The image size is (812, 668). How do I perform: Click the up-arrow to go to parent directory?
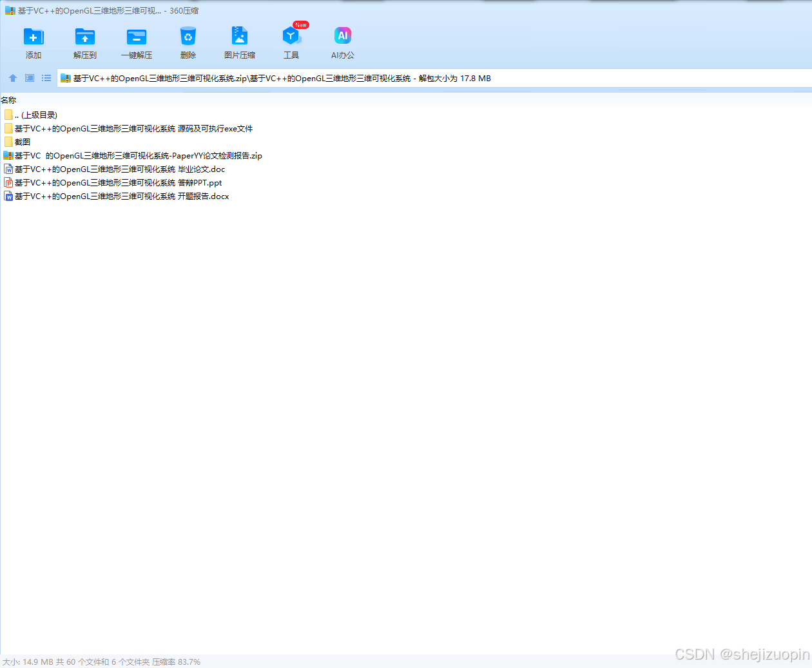pyautogui.click(x=12, y=78)
